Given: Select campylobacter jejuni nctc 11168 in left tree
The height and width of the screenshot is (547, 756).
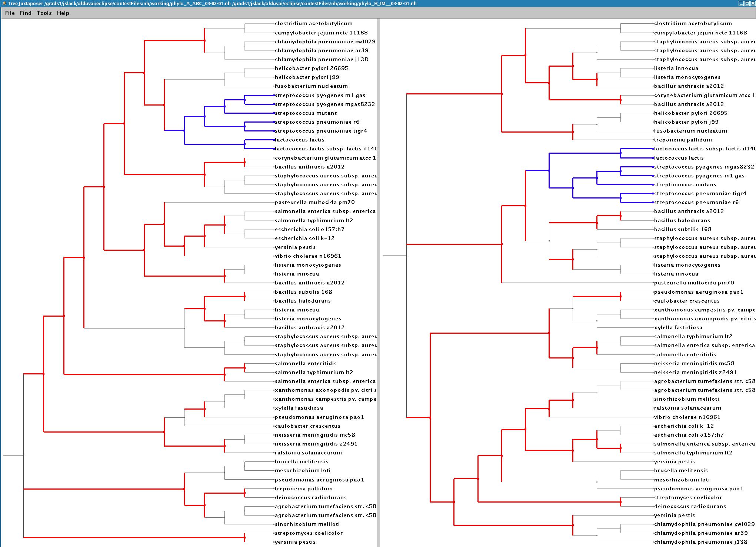Looking at the screenshot, I should pos(321,33).
